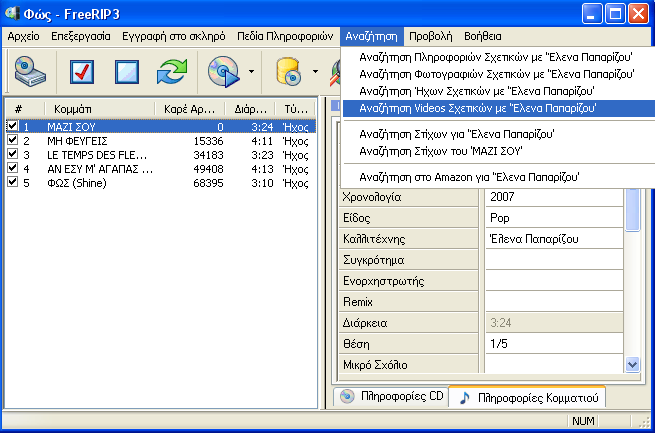Click duration 4:13 cell

click(262, 169)
